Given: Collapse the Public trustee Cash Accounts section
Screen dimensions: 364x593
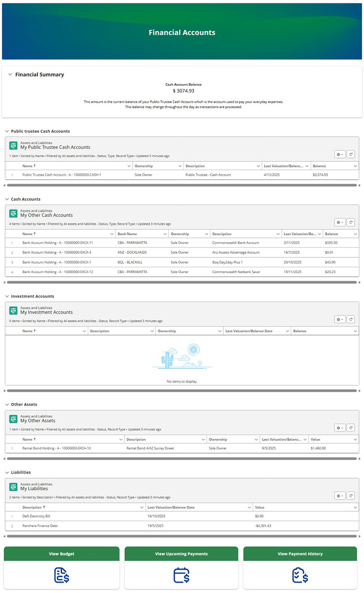Looking at the screenshot, I should point(7,132).
